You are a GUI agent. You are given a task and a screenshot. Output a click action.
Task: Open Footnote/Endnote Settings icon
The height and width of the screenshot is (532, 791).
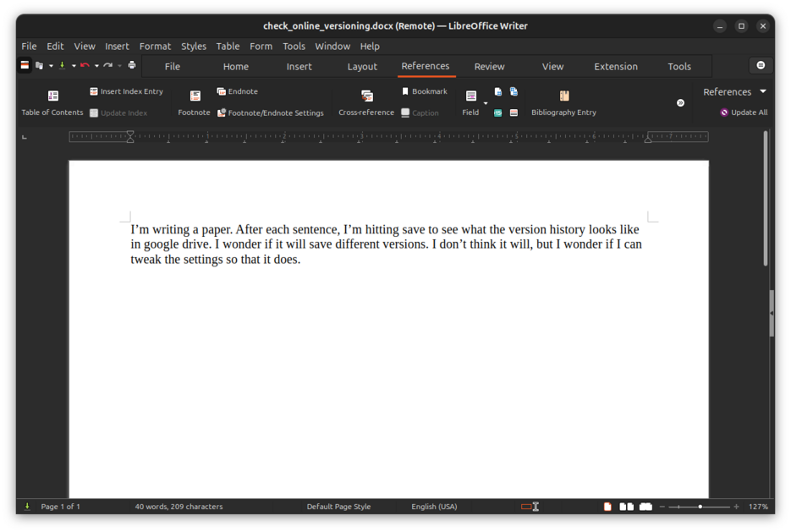(x=222, y=113)
